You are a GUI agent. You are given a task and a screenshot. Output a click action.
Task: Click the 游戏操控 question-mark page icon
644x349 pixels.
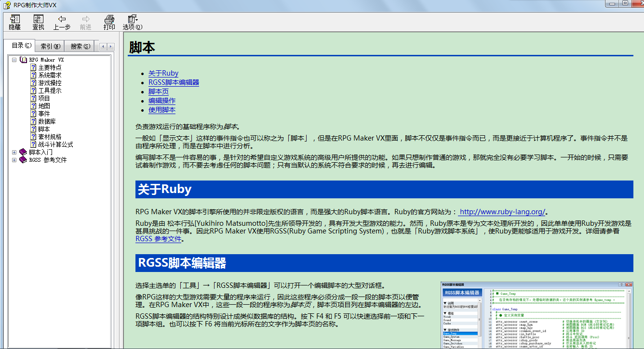point(33,83)
